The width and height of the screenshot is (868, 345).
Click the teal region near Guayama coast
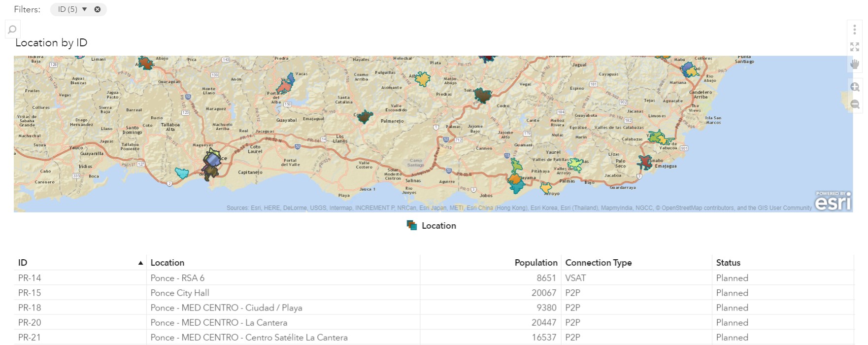(x=516, y=186)
